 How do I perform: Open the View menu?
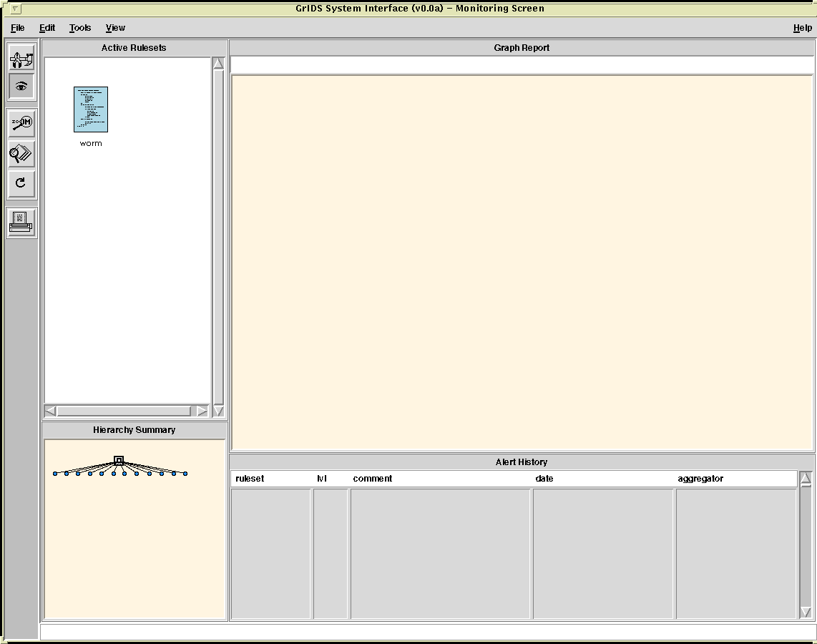tap(115, 28)
